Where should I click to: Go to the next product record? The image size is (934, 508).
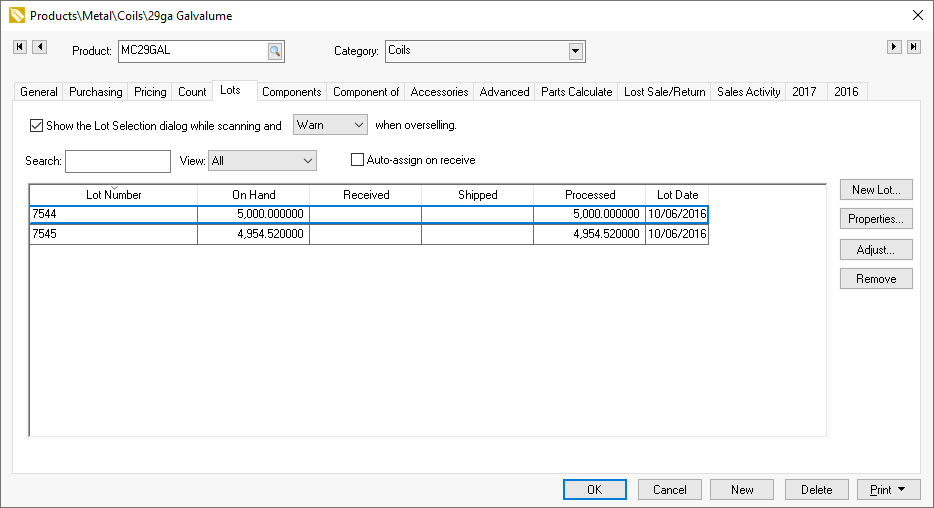click(895, 47)
